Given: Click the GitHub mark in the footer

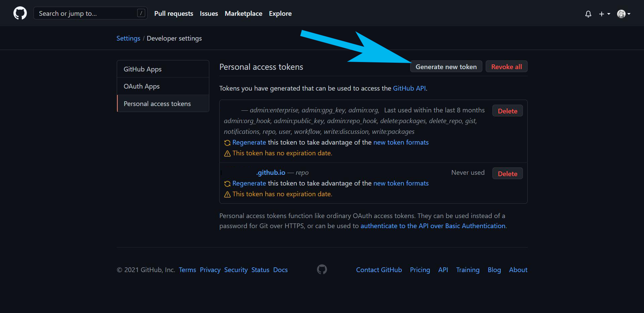Looking at the screenshot, I should click(322, 269).
